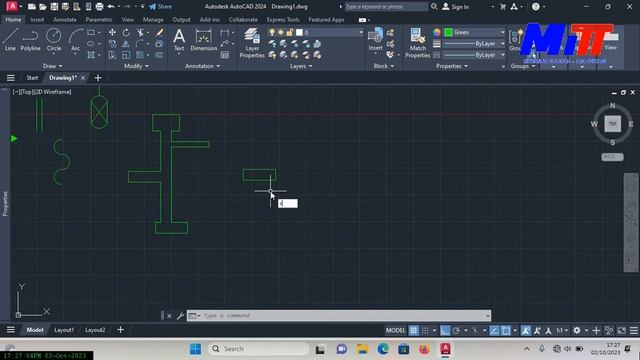The image size is (640, 360).
Task: Select the Polyline tool
Action: (x=31, y=40)
